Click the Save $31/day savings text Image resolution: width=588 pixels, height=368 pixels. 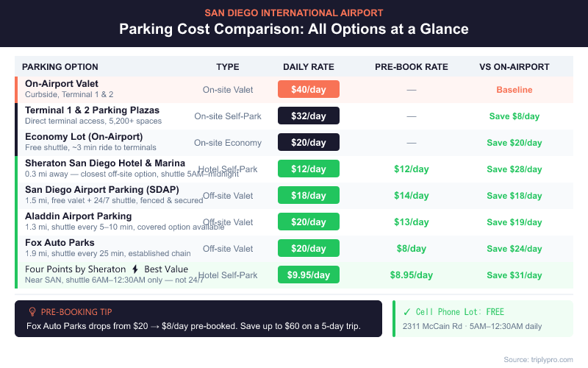[x=514, y=275]
